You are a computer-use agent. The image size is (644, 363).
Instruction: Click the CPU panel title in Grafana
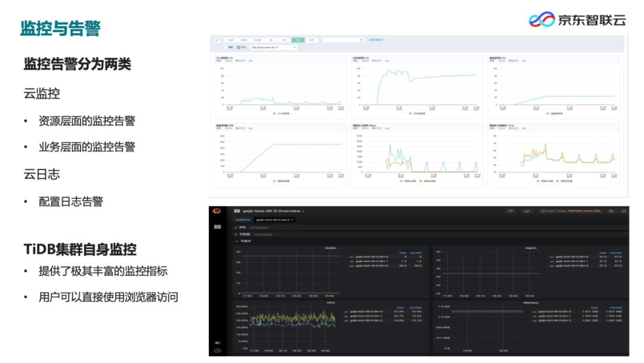pyautogui.click(x=330, y=303)
